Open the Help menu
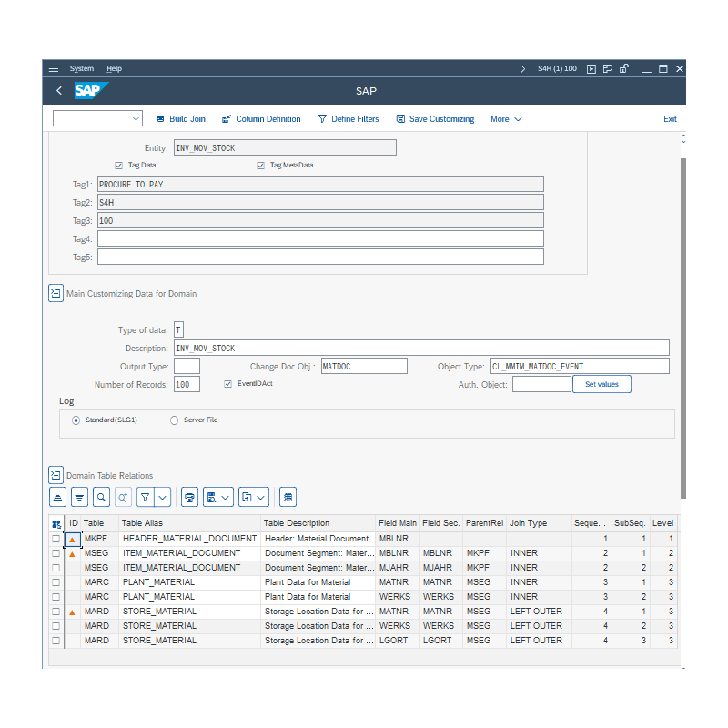This screenshot has height=728, width=728. pos(114,68)
